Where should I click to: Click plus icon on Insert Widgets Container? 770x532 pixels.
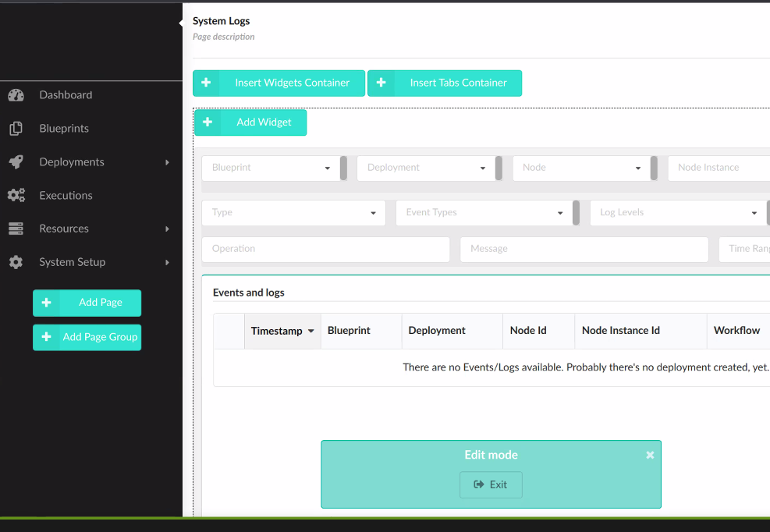[x=206, y=83]
